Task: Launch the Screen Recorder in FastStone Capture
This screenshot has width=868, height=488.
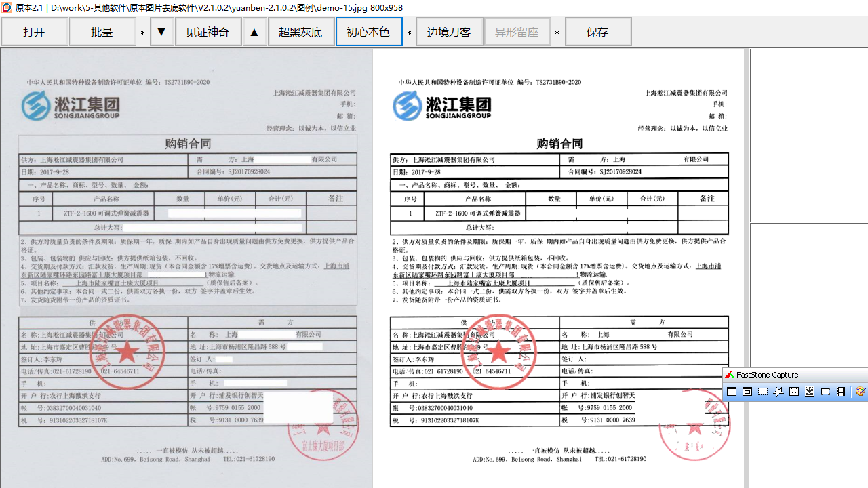Action: (x=841, y=391)
